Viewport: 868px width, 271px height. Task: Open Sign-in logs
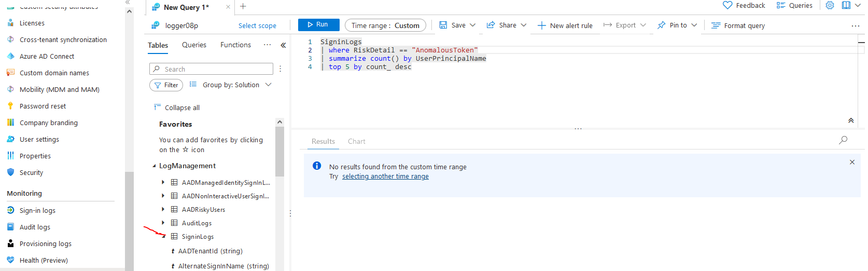pos(37,211)
